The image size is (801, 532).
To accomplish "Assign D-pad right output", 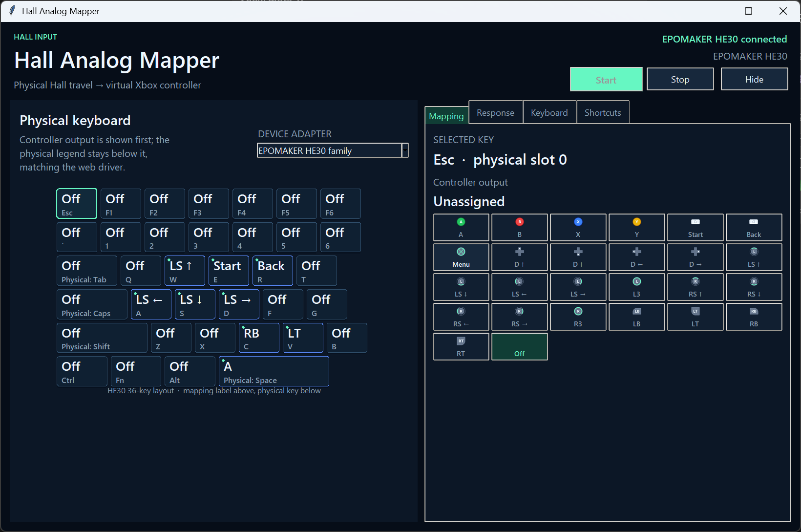I will pos(696,257).
